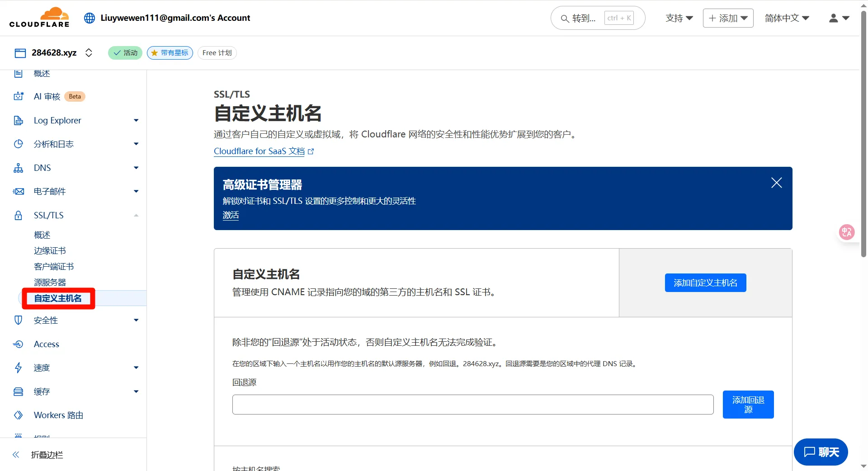
Task: Close the Advanced Certificate Manager banner
Action: (776, 183)
